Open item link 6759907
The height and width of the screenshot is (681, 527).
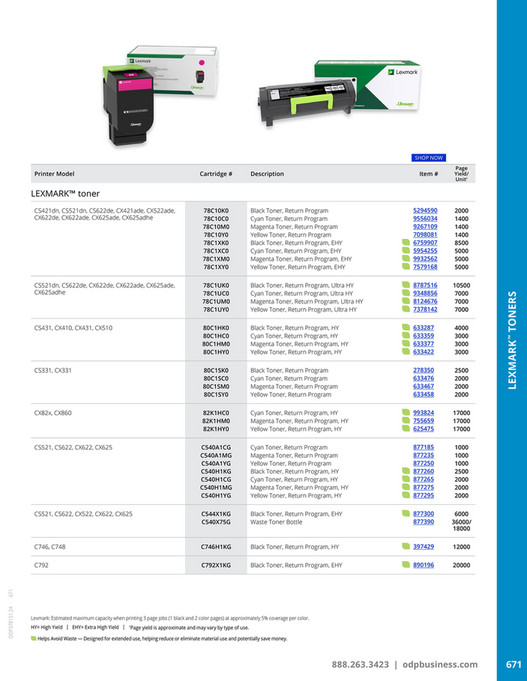pyautogui.click(x=425, y=243)
